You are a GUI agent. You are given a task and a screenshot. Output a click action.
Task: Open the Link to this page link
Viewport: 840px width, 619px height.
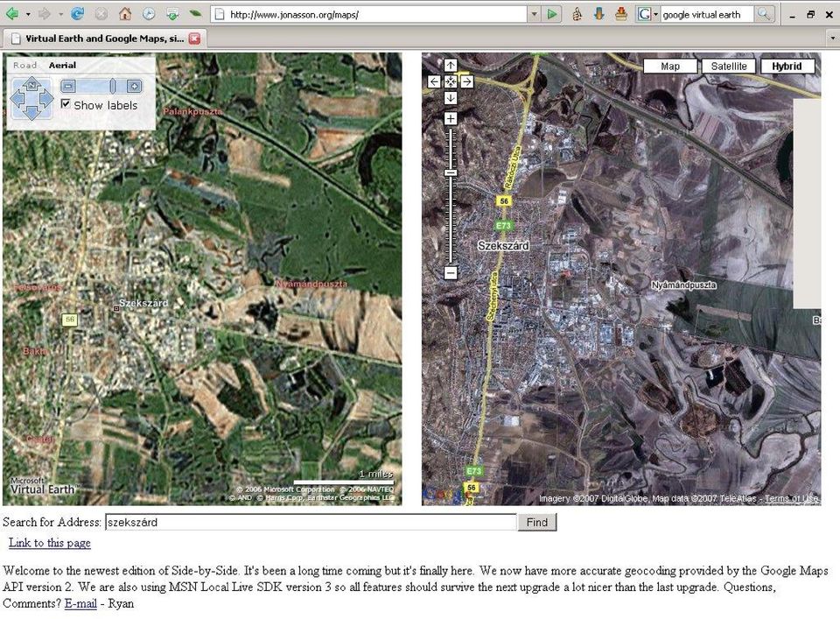(49, 543)
